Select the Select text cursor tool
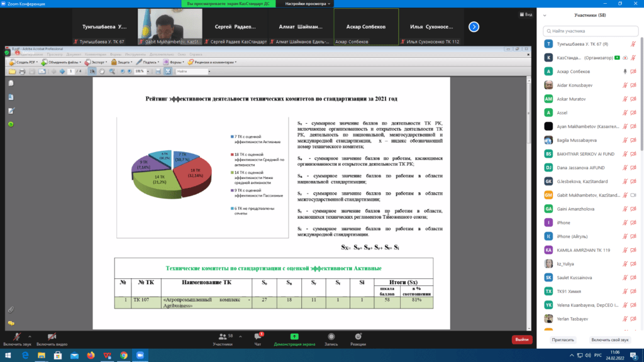Screen dimensions: 644x362 point(92,72)
